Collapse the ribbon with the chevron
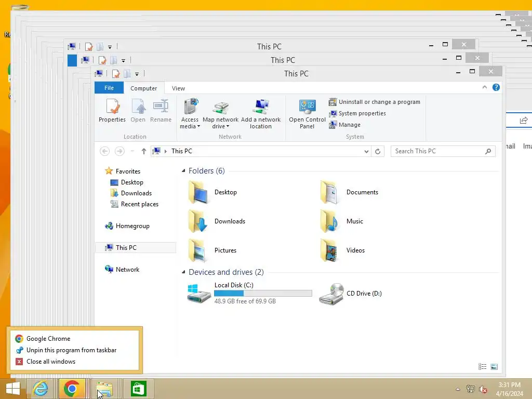Screen dimensions: 532x399 tap(485, 87)
